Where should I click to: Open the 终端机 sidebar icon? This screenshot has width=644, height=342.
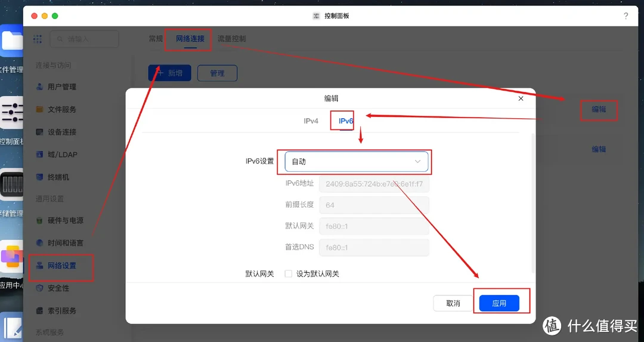point(39,177)
